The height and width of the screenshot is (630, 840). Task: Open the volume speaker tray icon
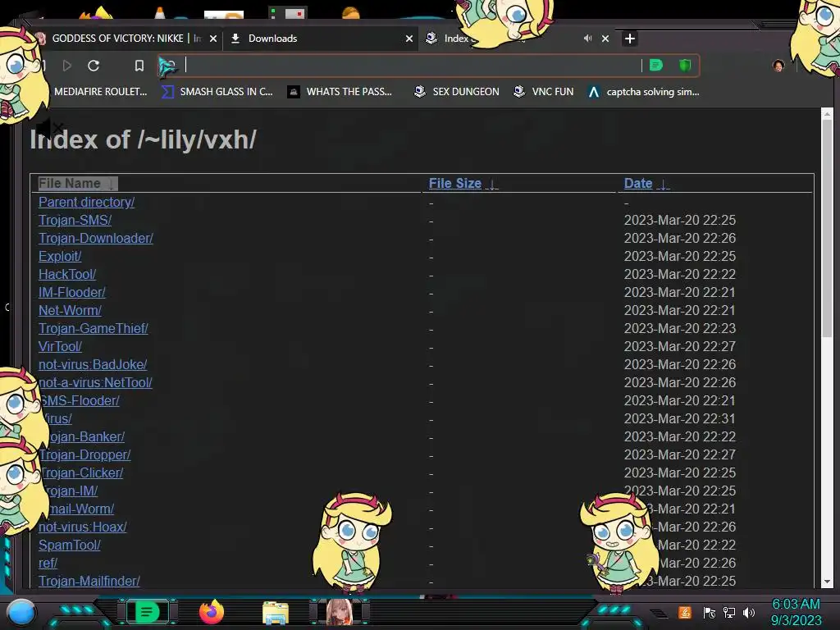749,613
